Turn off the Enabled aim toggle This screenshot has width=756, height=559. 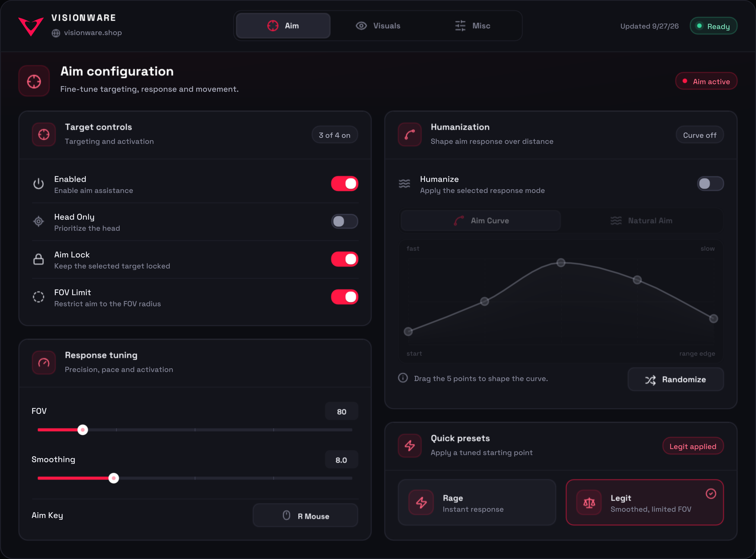point(345,184)
